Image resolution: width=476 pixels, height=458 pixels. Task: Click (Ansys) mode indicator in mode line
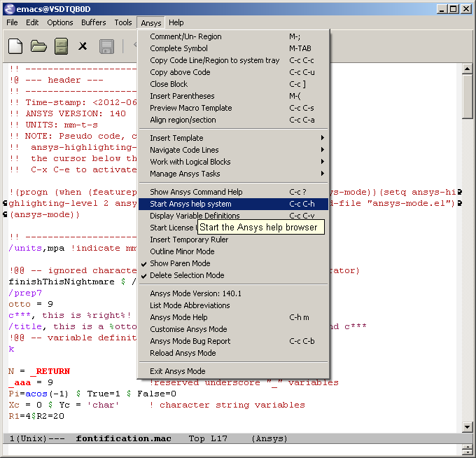pyautogui.click(x=269, y=438)
